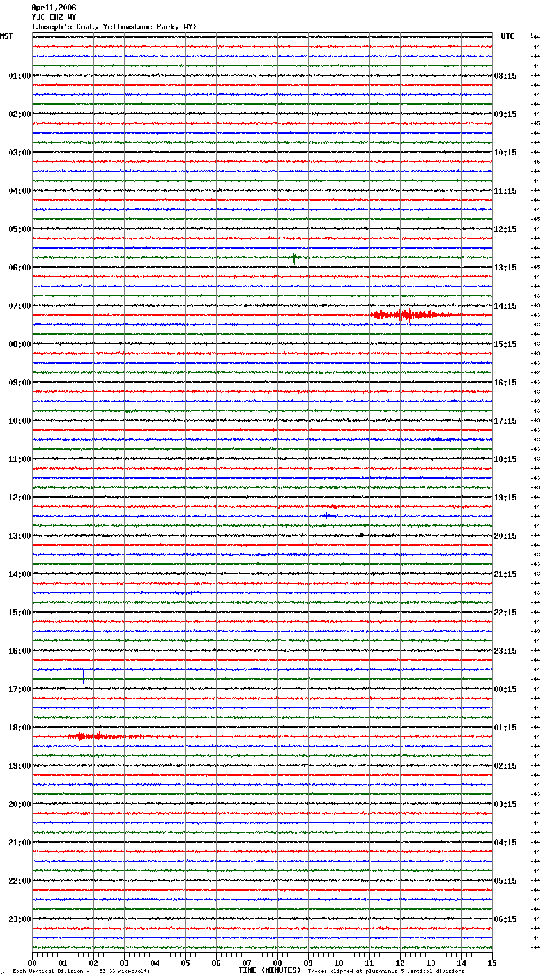Click the "(Joseph's Coat, Yellowstone Park, WY)" location line
The width and height of the screenshot is (543, 980).
(114, 27)
